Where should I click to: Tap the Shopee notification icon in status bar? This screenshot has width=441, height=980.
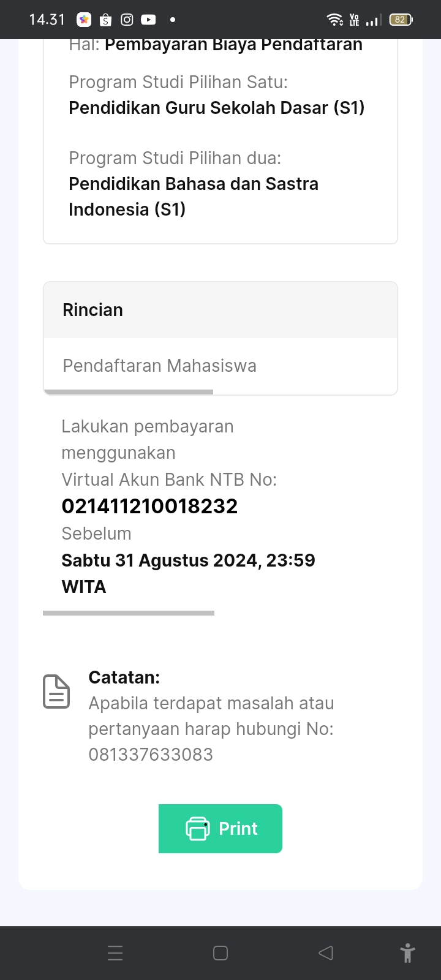105,20
